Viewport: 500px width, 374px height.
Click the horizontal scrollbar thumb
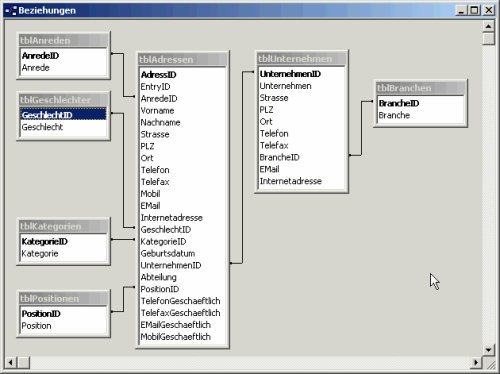23,362
